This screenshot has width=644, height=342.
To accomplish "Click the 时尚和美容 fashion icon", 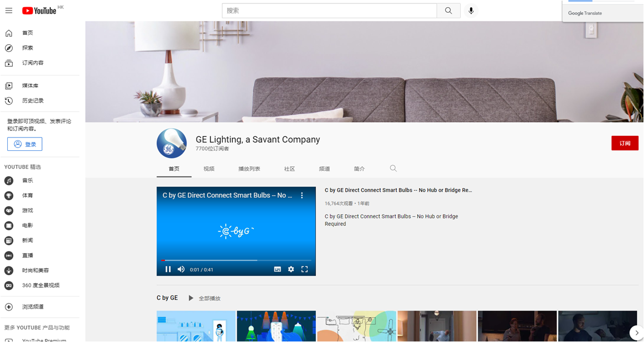I will pos(9,270).
